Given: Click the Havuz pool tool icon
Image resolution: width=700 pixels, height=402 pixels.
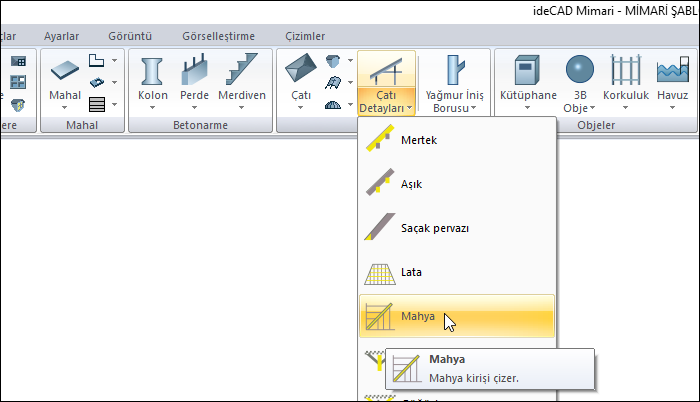Looking at the screenshot, I should tap(673, 71).
